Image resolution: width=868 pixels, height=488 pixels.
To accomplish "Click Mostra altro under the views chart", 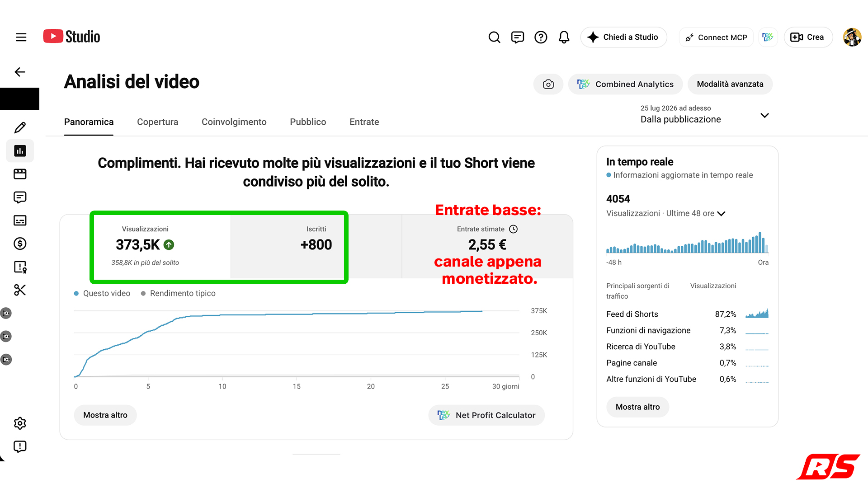I will tap(105, 415).
